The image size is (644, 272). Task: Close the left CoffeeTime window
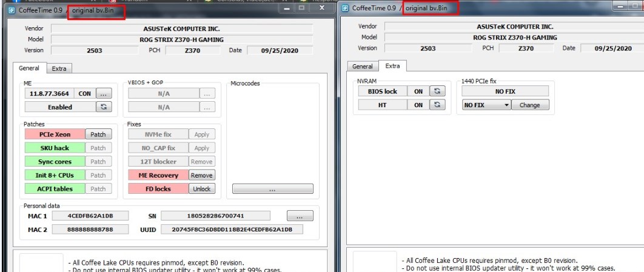coord(322,8)
